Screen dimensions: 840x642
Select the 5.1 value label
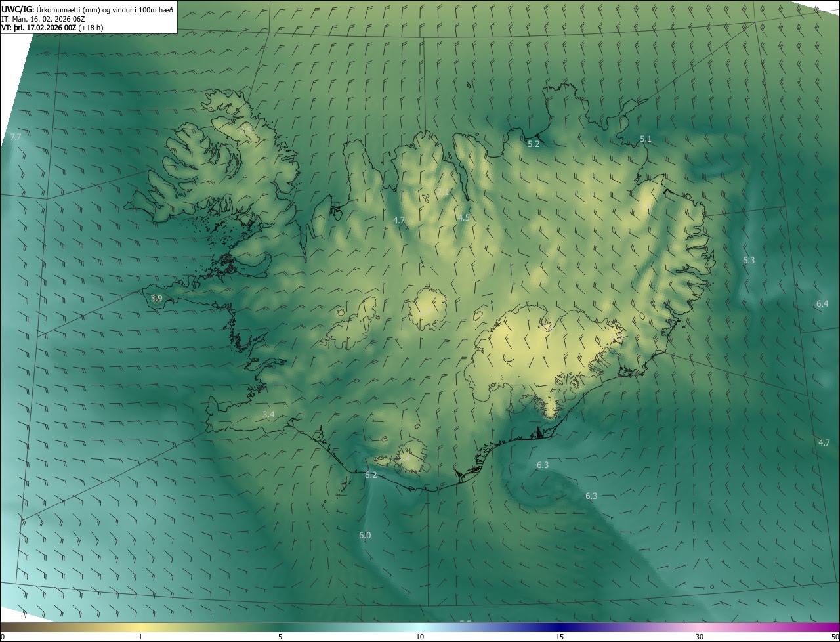pyautogui.click(x=646, y=139)
